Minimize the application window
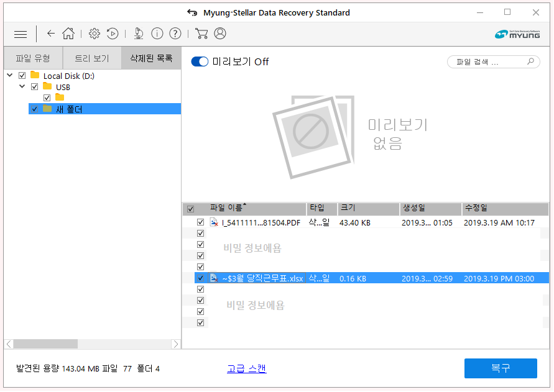The height and width of the screenshot is (392, 554). click(x=480, y=12)
